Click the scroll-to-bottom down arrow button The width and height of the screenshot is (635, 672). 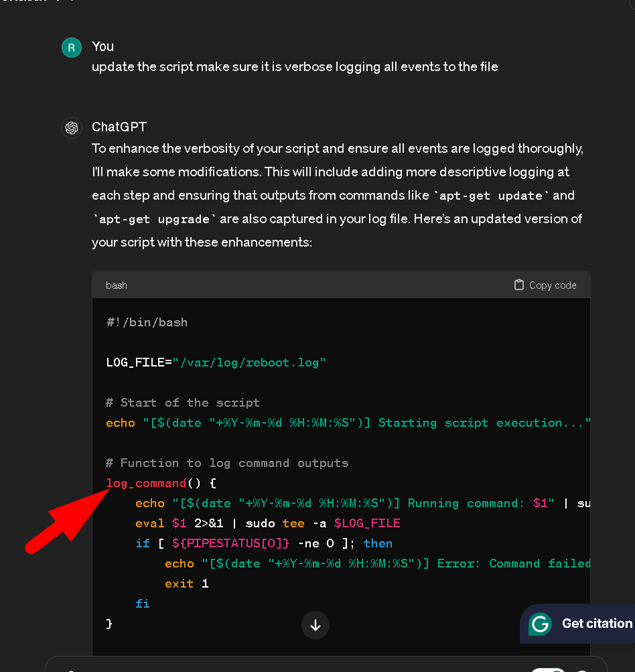315,625
